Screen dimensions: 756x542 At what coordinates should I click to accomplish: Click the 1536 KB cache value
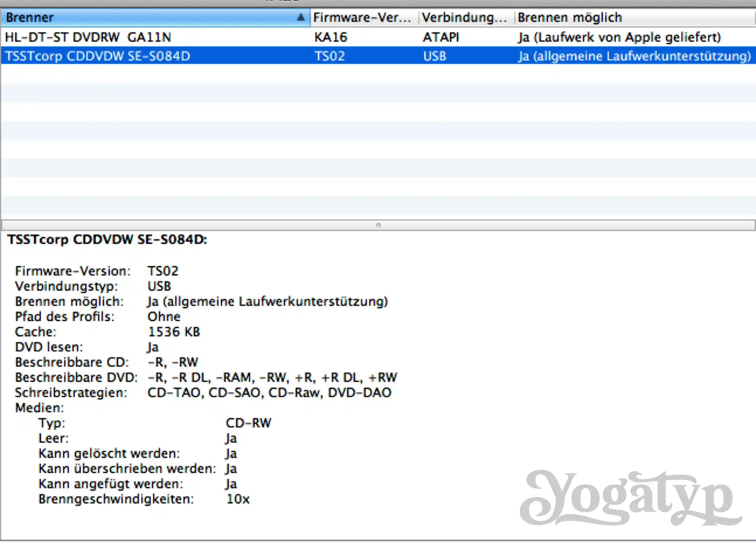coord(174,332)
